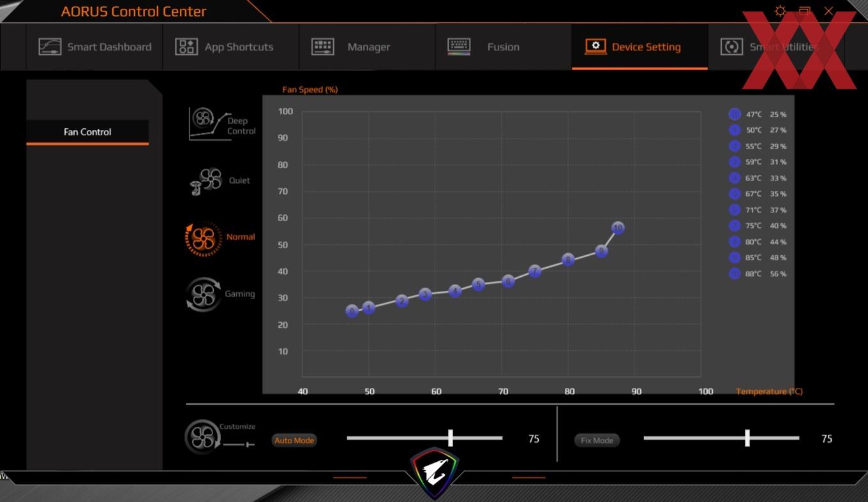
Task: Select curve point 3 on graph
Action: 425,295
